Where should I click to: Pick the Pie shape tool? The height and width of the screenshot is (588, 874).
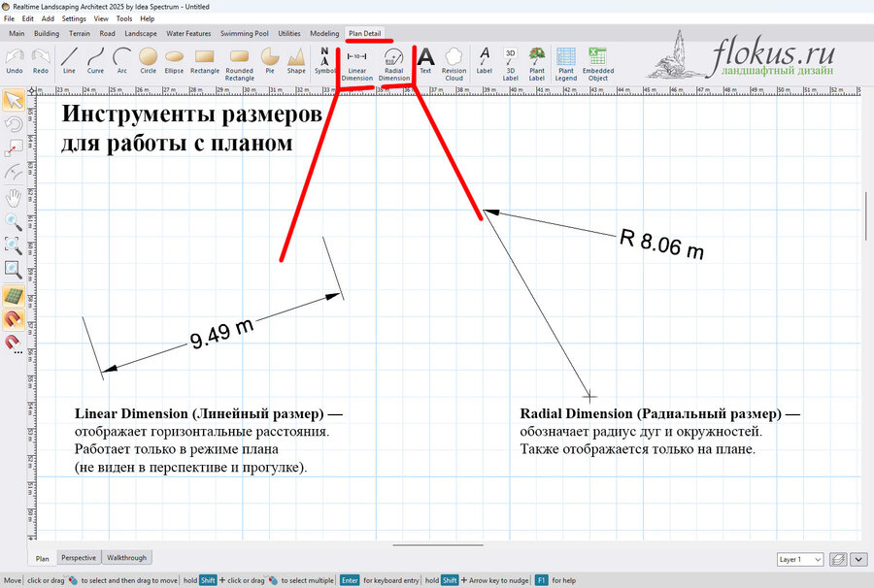pyautogui.click(x=270, y=61)
